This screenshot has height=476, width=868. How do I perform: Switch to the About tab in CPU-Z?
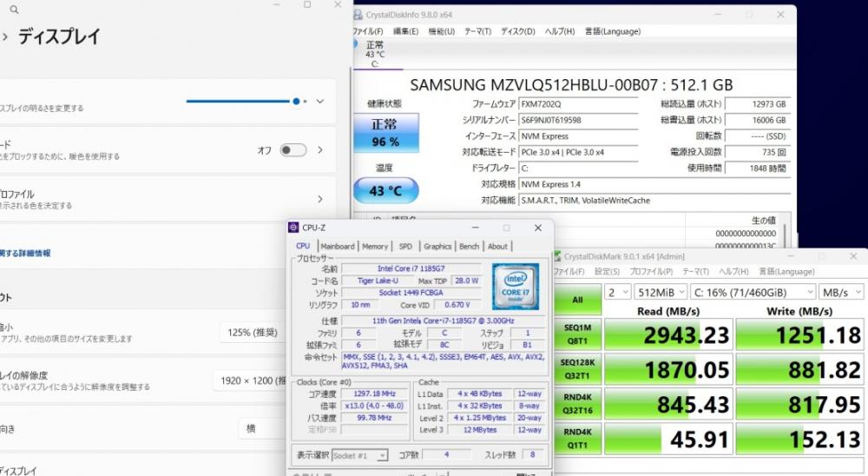497,247
